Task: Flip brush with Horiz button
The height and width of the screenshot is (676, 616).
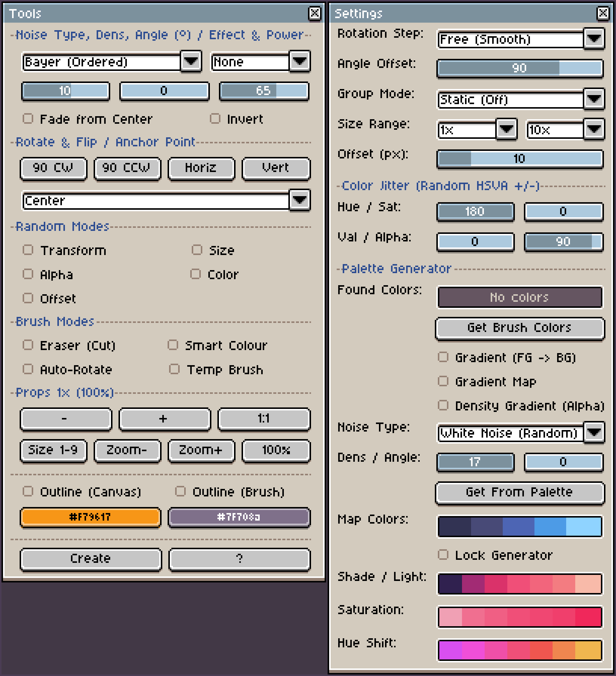Action: point(201,168)
